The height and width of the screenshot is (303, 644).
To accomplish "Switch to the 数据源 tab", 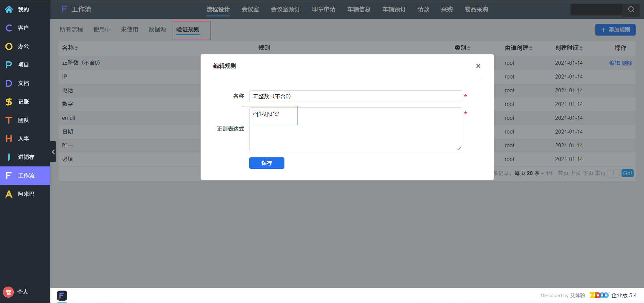I will [x=157, y=30].
